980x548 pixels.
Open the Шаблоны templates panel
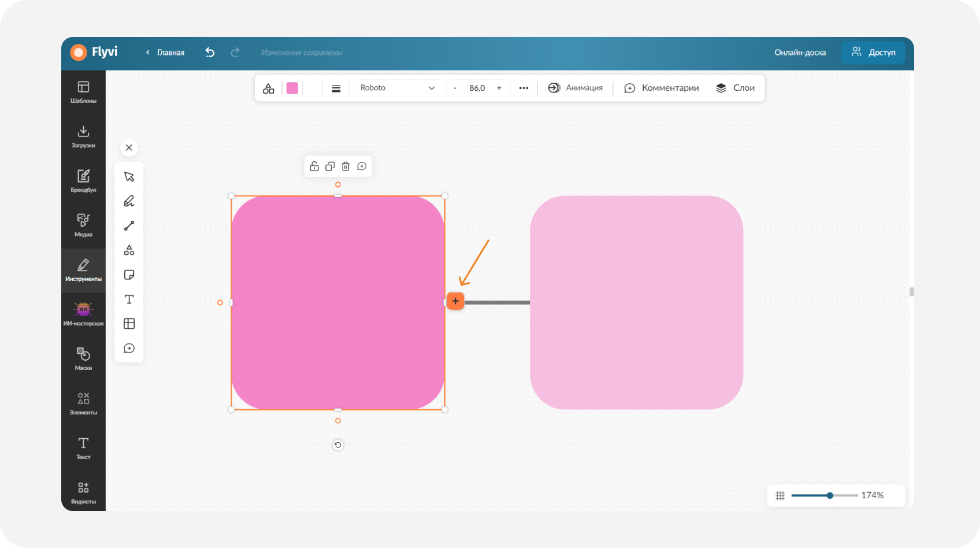click(83, 92)
